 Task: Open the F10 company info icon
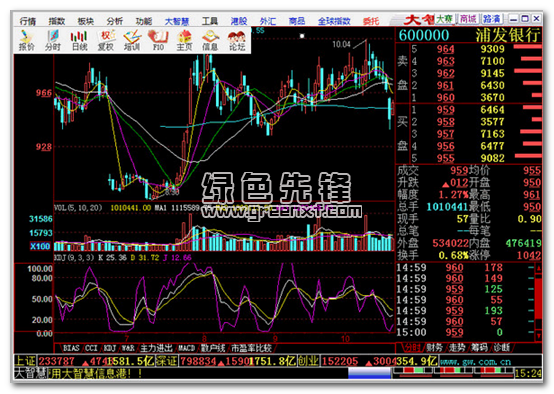point(158,40)
